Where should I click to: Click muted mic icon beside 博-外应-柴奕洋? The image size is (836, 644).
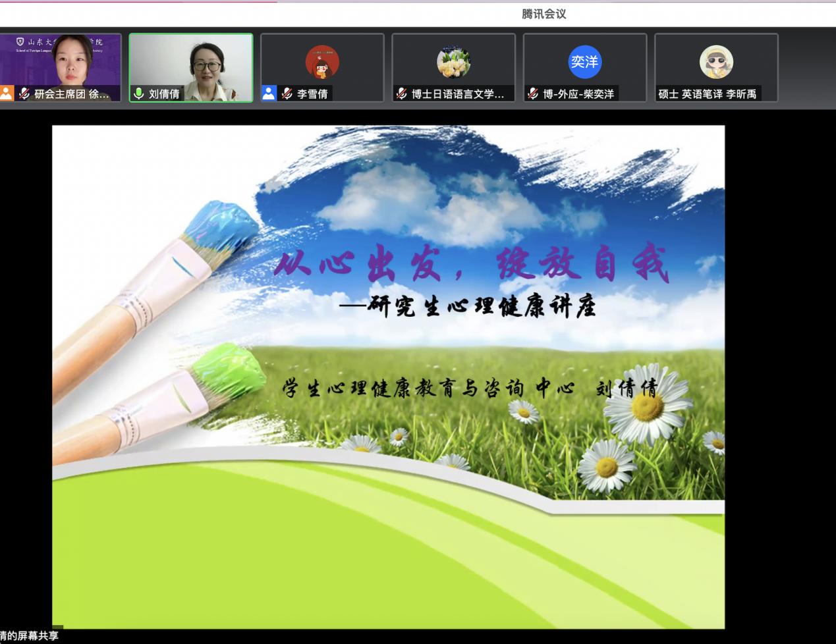tap(533, 94)
